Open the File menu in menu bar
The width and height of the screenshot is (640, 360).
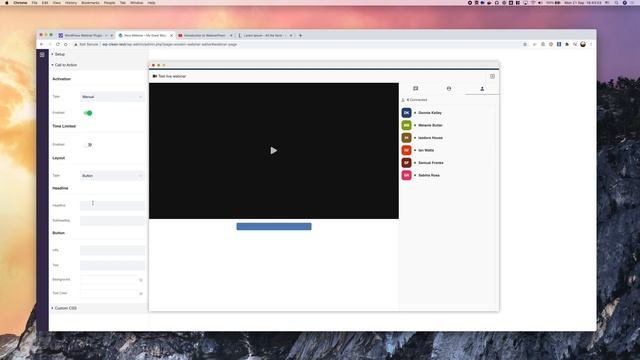point(35,3)
